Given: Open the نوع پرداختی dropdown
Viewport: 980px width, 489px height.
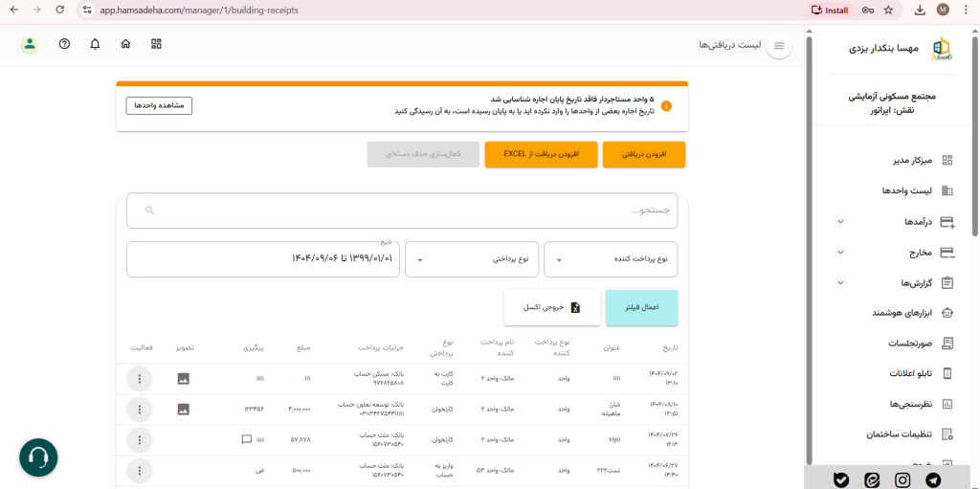Looking at the screenshot, I should [472, 259].
